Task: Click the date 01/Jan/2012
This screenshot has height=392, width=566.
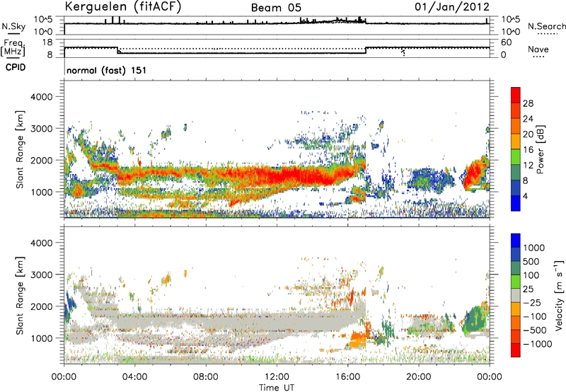Action: [452, 6]
